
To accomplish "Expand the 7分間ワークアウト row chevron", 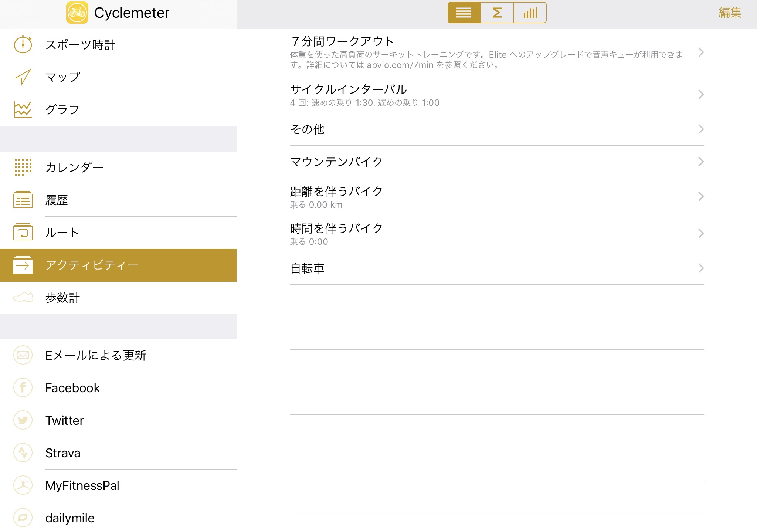I will coord(700,52).
